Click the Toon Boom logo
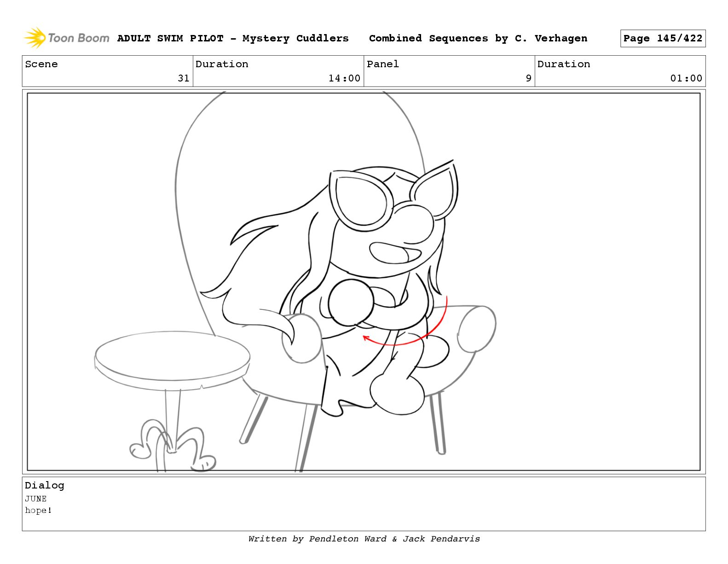728x564 pixels. pyautogui.click(x=67, y=38)
